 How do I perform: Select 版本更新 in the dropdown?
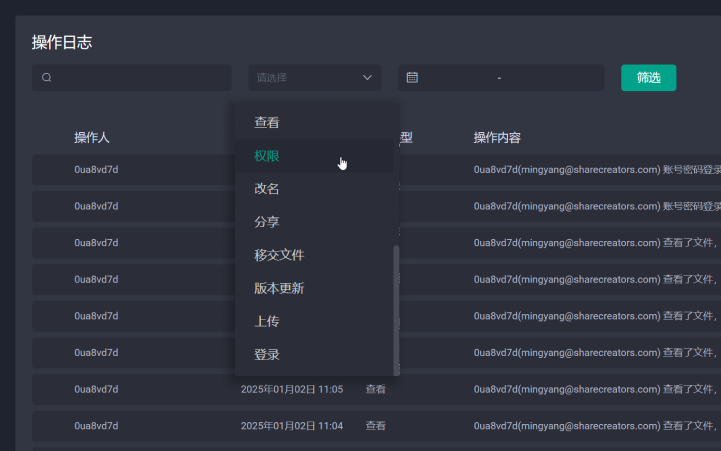point(279,288)
